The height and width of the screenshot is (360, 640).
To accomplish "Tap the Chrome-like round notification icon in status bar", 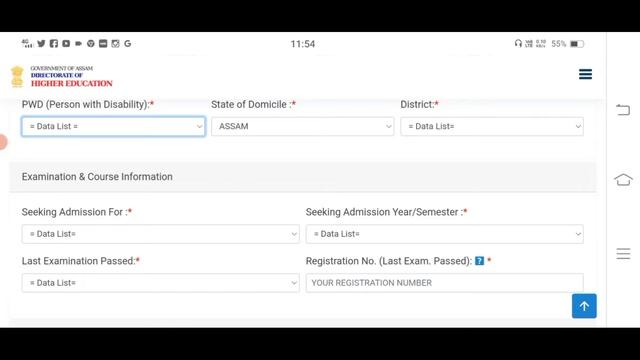I will point(91,43).
